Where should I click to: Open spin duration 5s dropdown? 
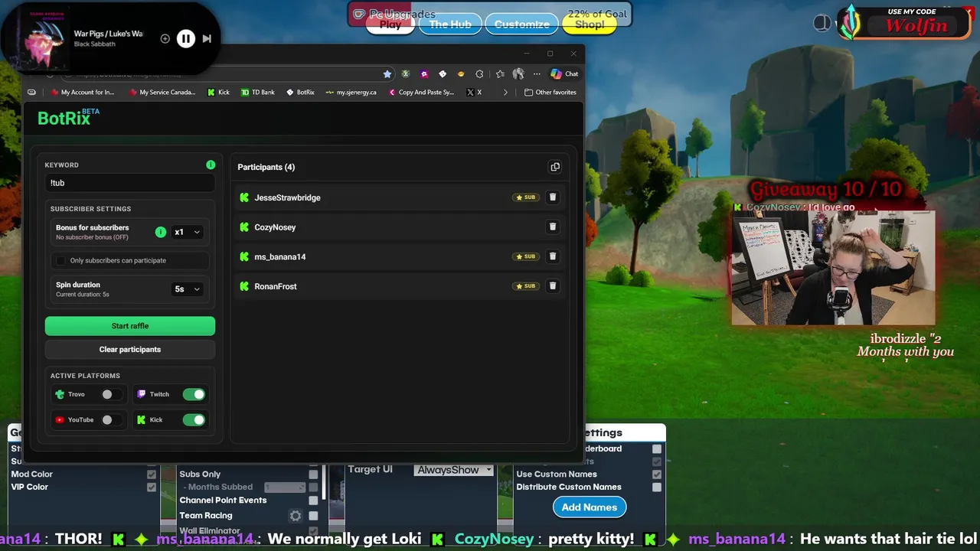point(187,289)
